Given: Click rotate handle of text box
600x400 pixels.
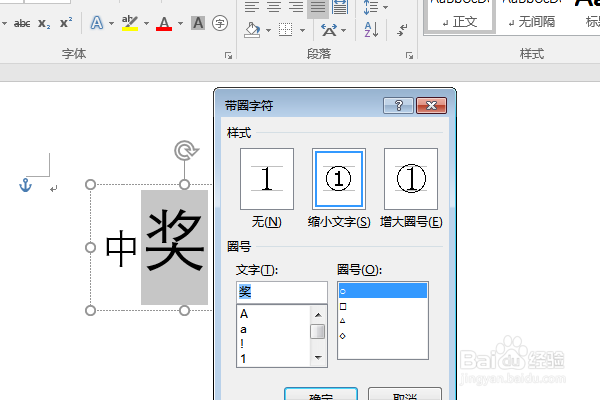Looking at the screenshot, I should 186,150.
